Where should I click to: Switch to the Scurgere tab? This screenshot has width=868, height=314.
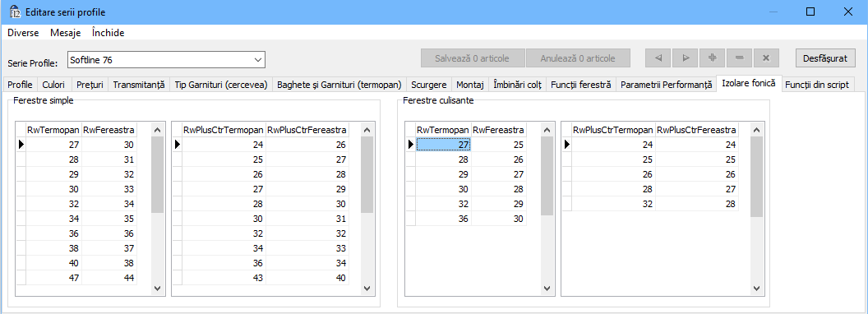click(x=428, y=85)
